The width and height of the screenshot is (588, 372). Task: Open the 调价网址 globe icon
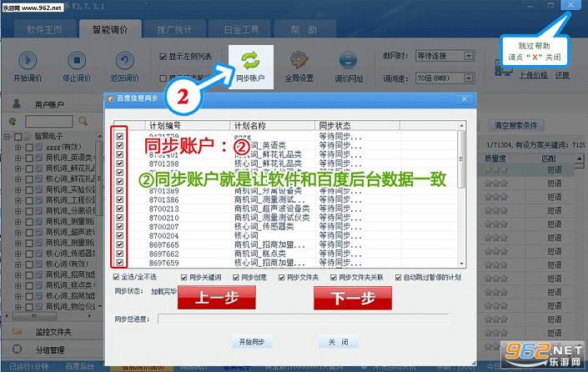tap(348, 60)
